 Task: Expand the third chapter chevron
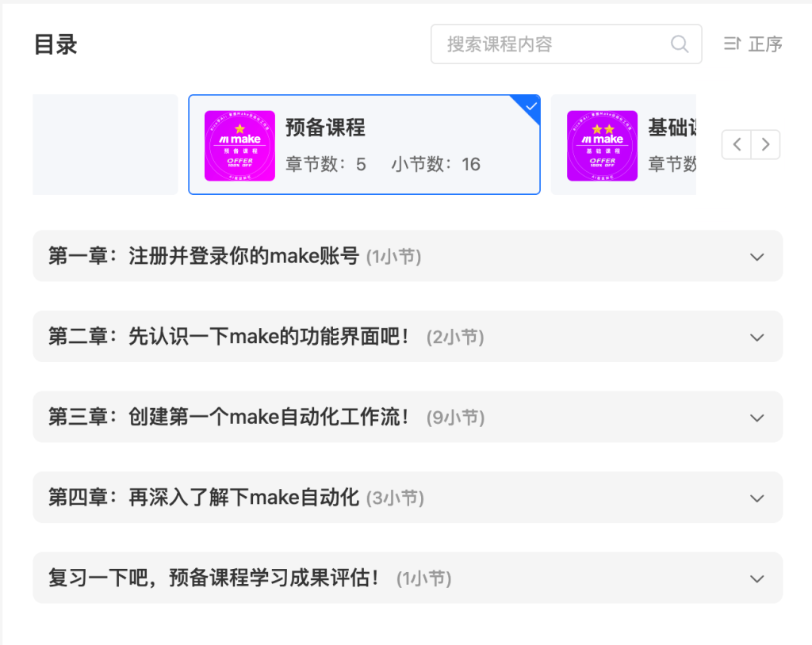tap(757, 418)
